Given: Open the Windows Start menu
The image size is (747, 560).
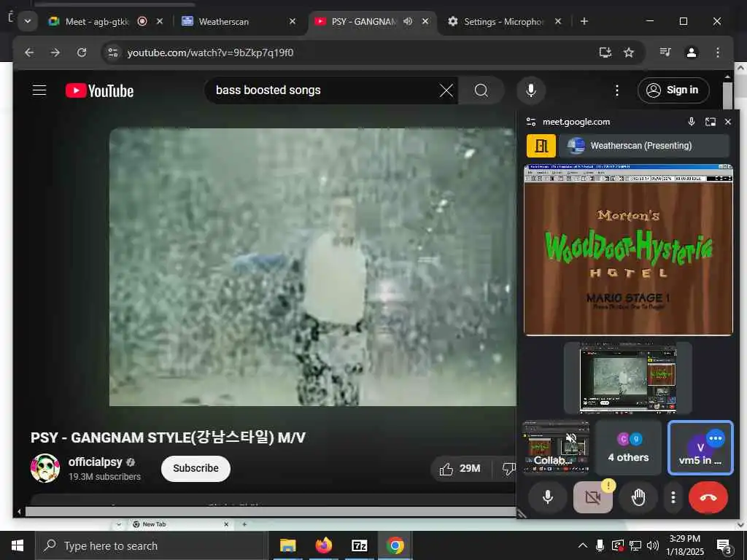Looking at the screenshot, I should 18,545.
